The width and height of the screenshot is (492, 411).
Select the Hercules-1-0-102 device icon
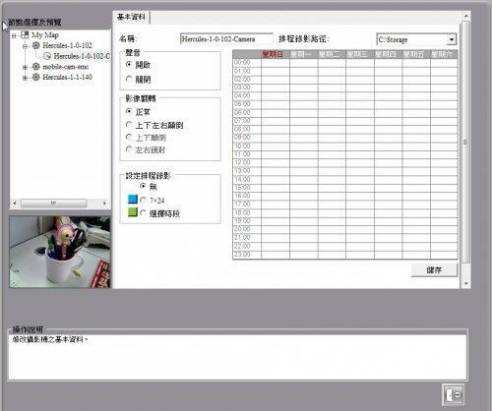(36, 45)
